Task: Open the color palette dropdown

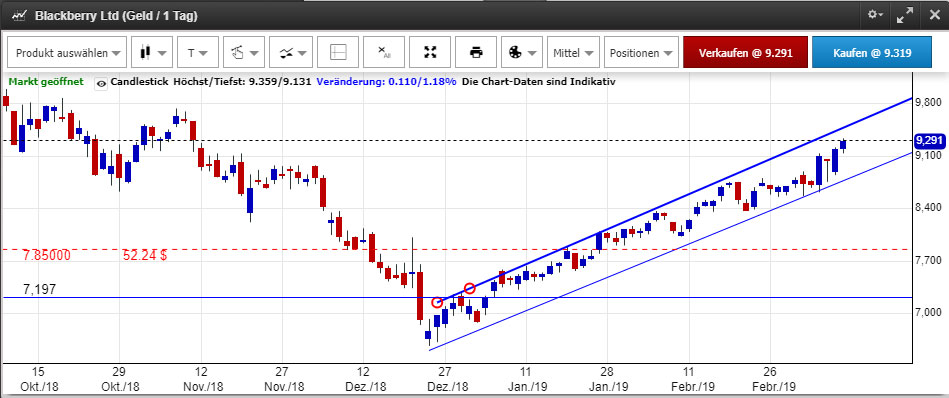Action: click(x=521, y=53)
